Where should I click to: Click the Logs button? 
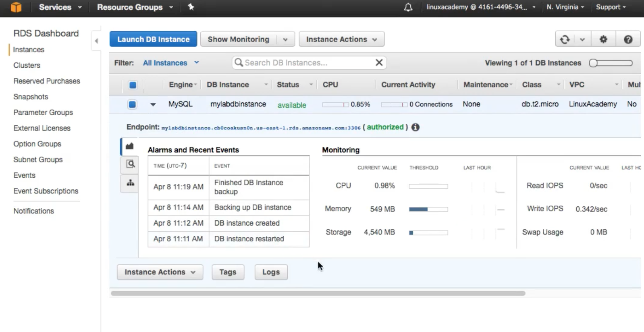click(x=271, y=272)
